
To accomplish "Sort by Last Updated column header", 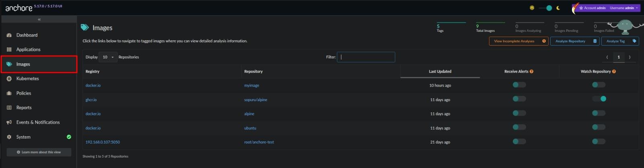I will click(x=440, y=71).
